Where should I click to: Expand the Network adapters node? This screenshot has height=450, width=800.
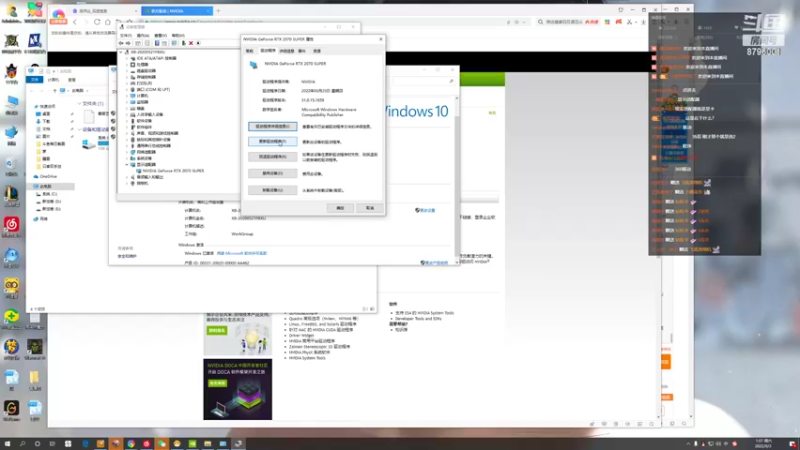tap(127, 152)
